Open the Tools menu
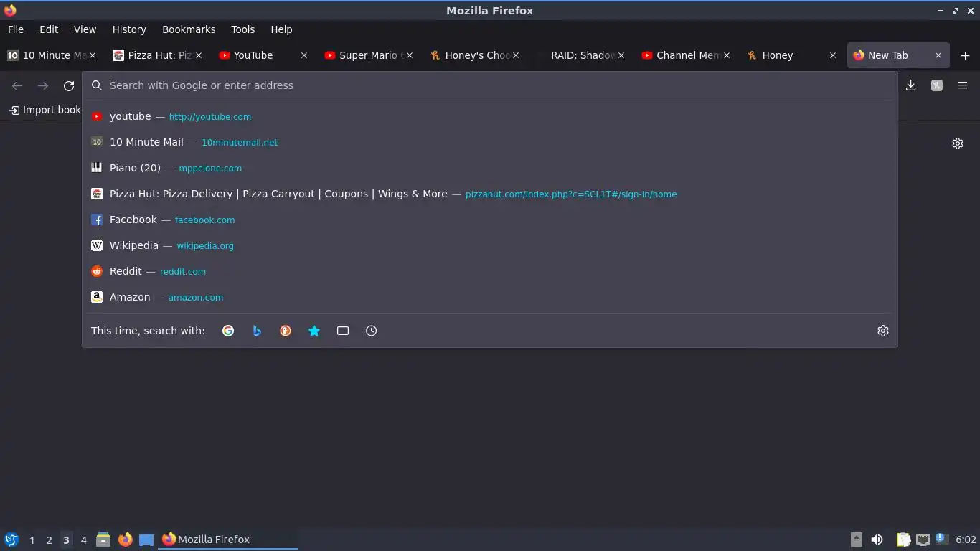The height and width of the screenshot is (551, 980). [243, 29]
